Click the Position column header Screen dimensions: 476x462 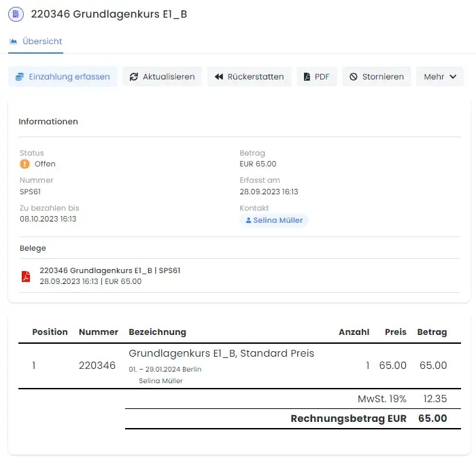point(50,332)
